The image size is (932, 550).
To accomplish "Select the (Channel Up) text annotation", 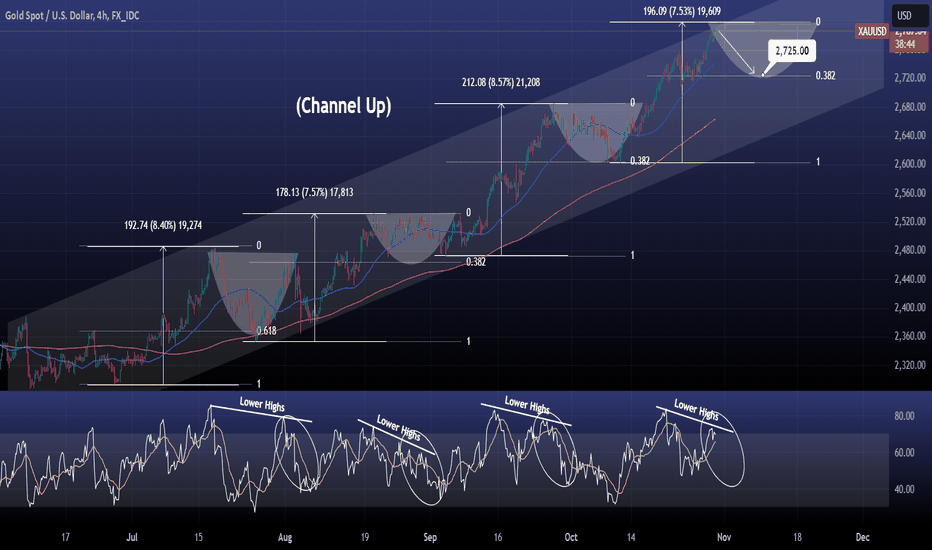I will click(344, 106).
